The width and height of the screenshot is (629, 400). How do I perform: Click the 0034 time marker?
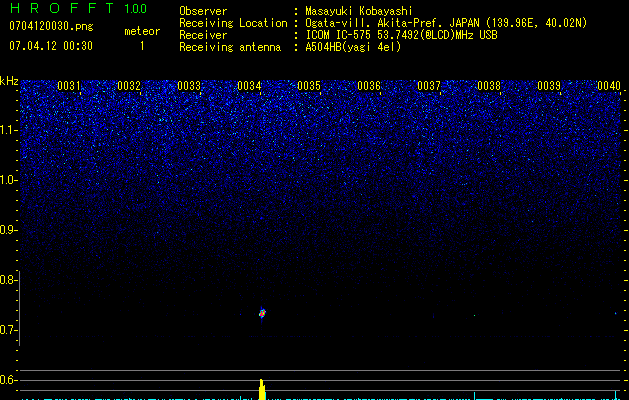249,86
